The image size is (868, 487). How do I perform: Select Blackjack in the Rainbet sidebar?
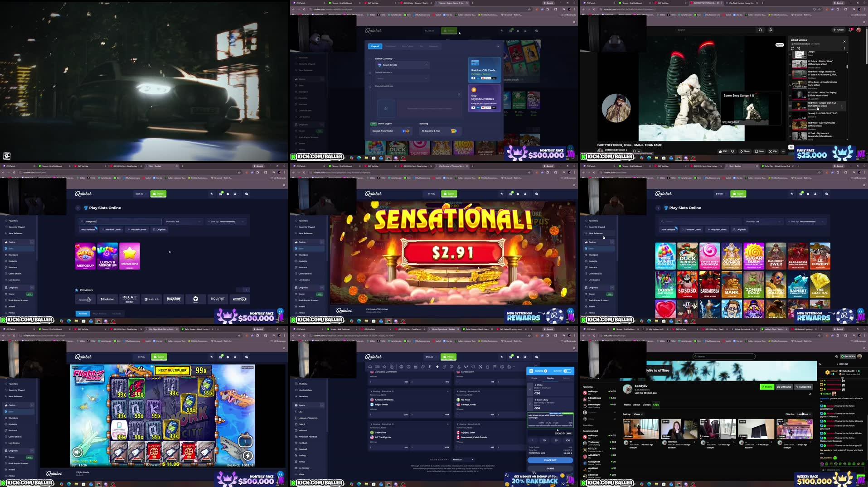tap(14, 255)
